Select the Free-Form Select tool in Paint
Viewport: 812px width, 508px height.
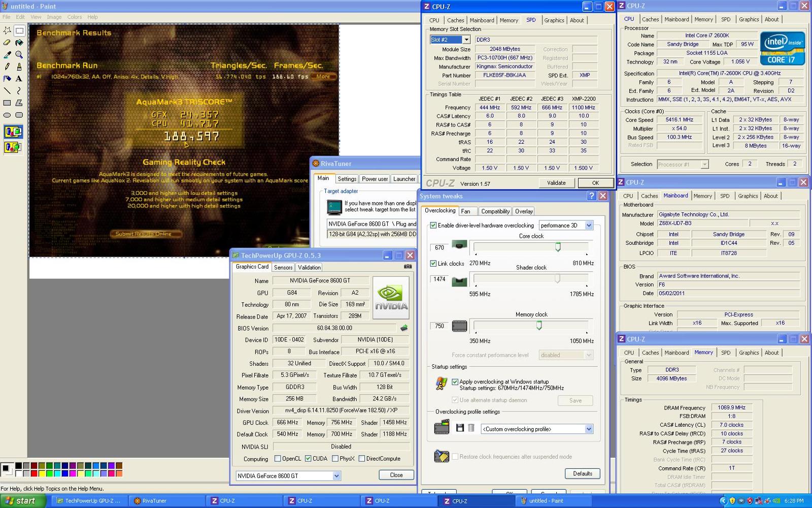[7, 30]
